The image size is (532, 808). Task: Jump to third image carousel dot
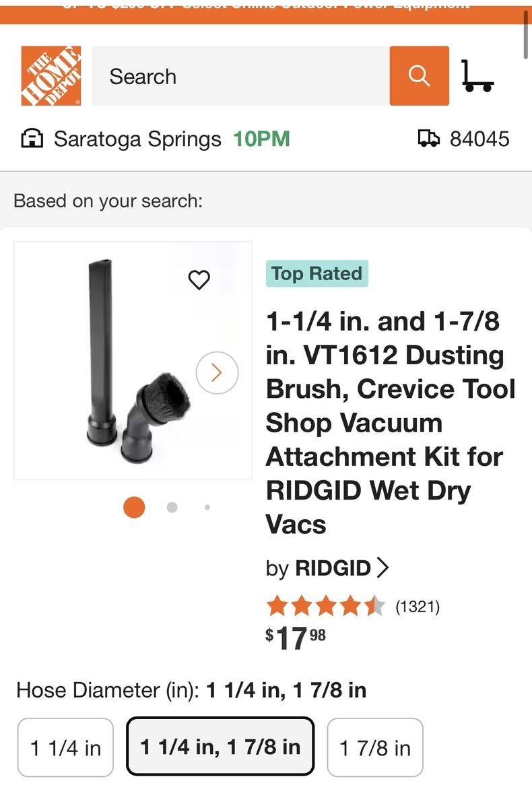click(x=207, y=507)
